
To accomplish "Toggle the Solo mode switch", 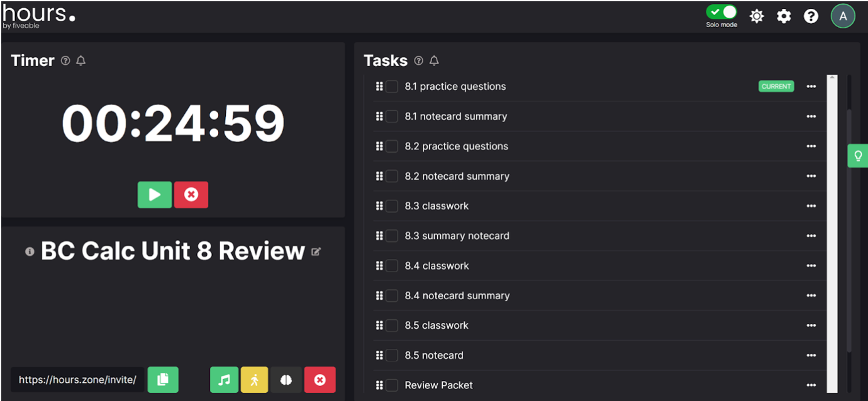I will [721, 13].
